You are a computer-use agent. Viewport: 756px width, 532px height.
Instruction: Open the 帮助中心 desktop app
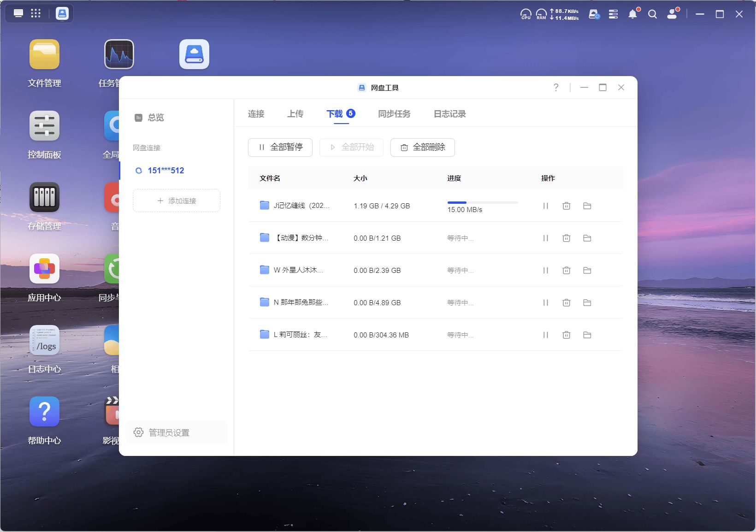(44, 412)
